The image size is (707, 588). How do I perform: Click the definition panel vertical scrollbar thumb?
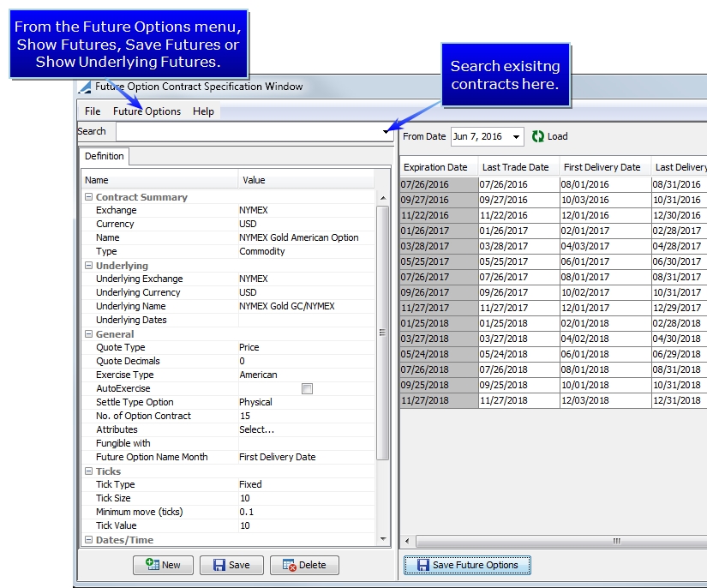click(383, 333)
